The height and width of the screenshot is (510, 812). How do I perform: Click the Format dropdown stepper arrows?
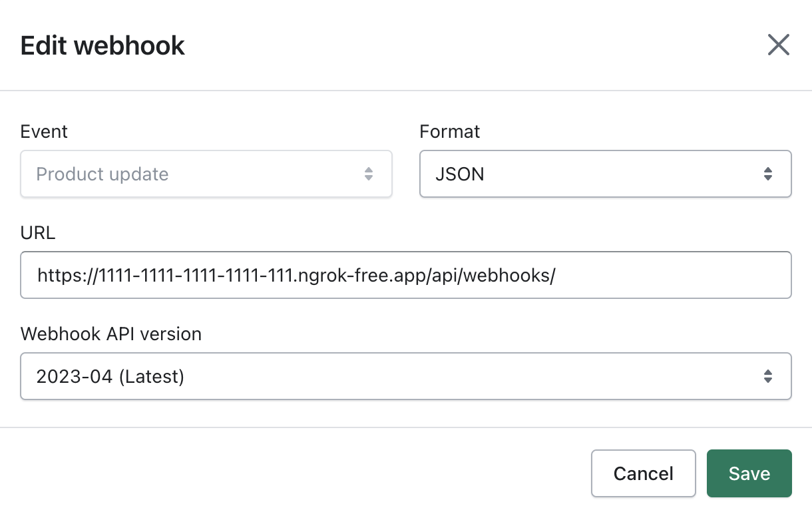[769, 174]
